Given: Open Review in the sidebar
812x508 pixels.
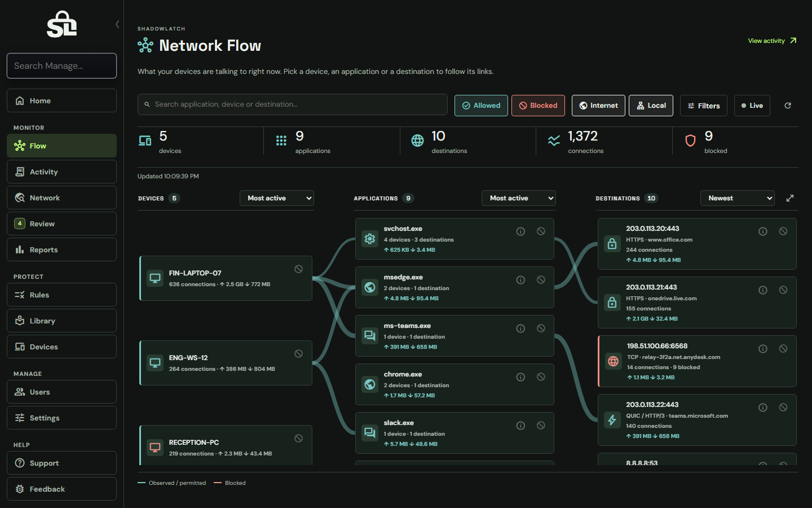Looking at the screenshot, I should (x=61, y=224).
